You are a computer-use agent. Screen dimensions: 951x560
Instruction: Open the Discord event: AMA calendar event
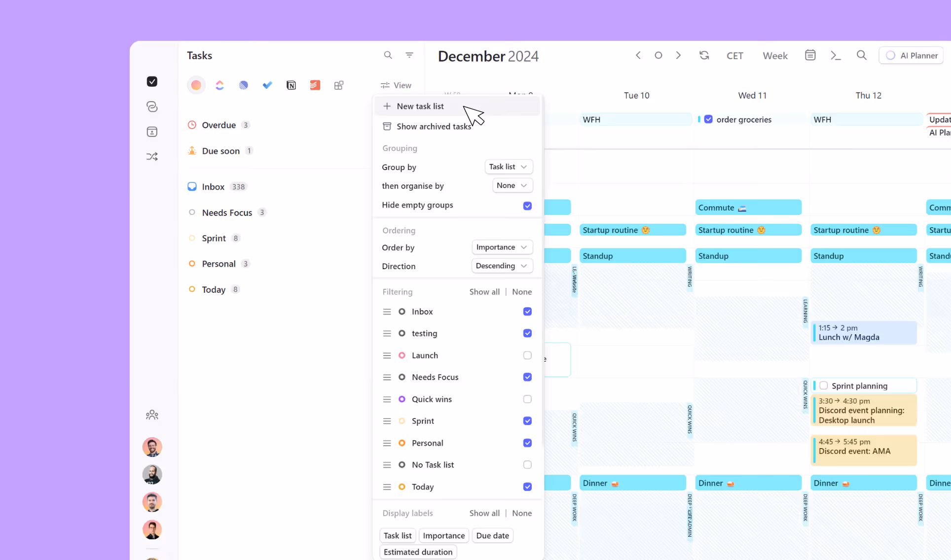[864, 451]
